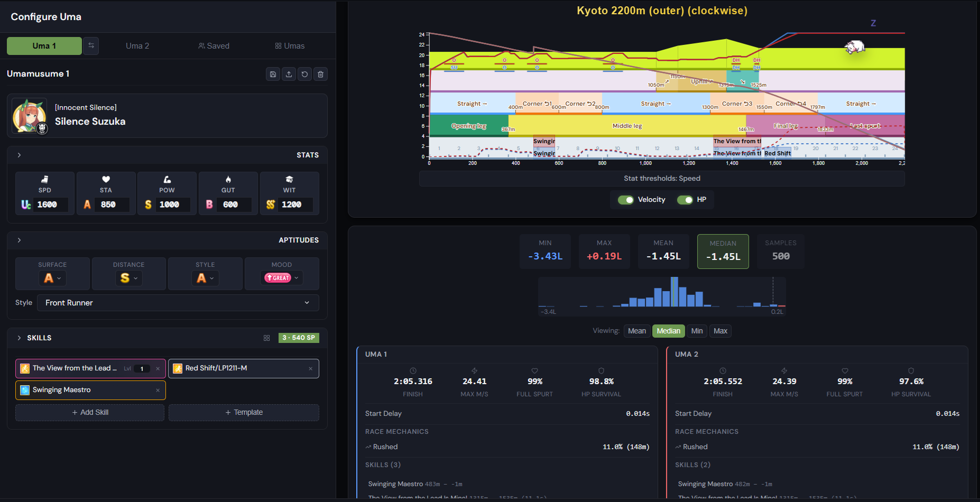Click the Silence Suzuka character portrait
Image resolution: width=980 pixels, height=502 pixels.
click(30, 116)
